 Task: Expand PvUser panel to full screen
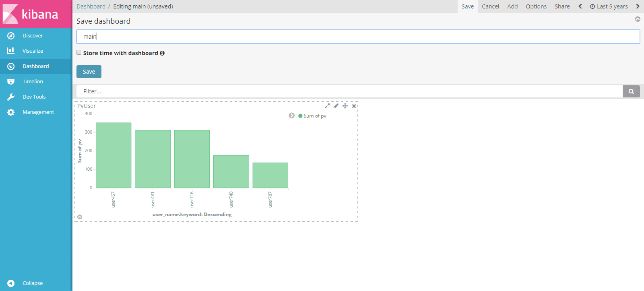coord(327,106)
